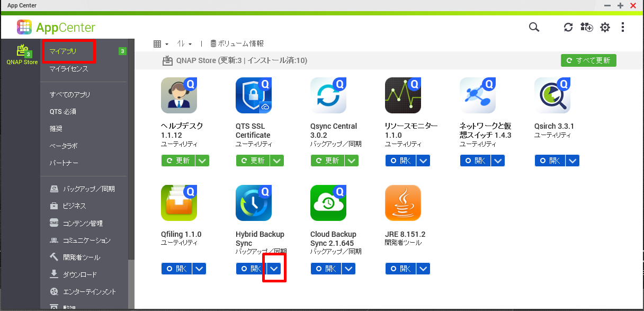Open the three-dot more menu
This screenshot has height=311, width=644.
click(623, 27)
